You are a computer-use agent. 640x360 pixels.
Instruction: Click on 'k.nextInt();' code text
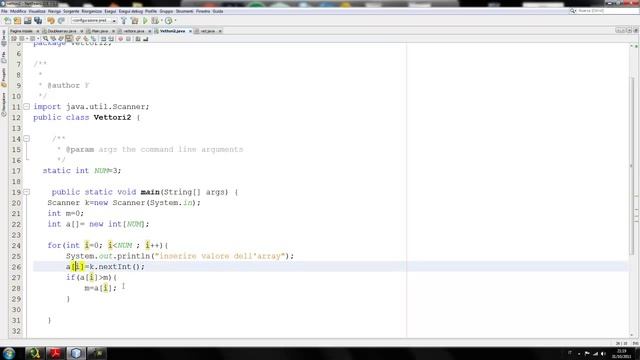(117, 267)
